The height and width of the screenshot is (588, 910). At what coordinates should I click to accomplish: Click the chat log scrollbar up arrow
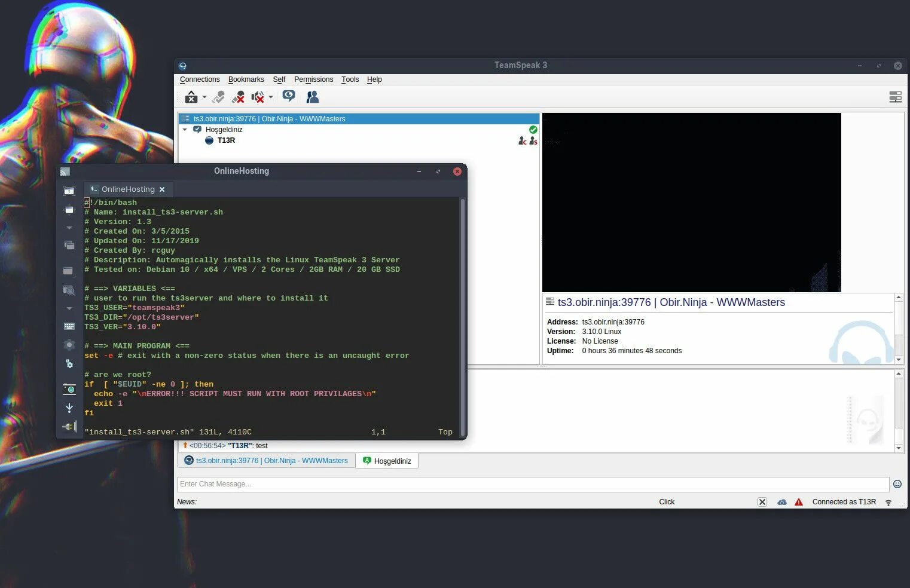tap(899, 374)
